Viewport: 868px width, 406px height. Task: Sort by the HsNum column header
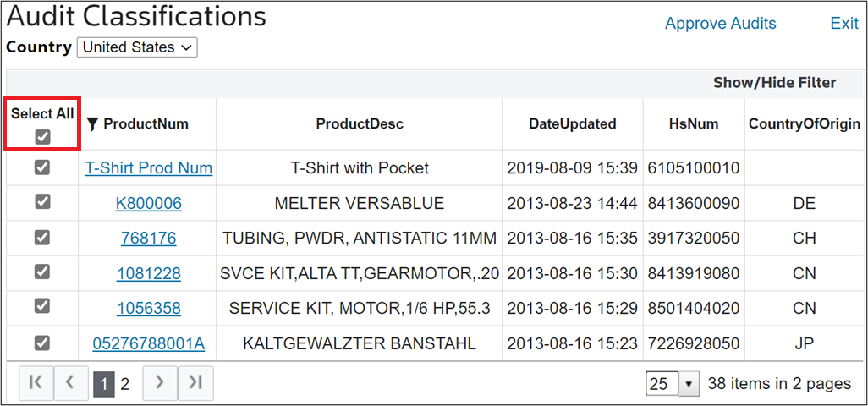pyautogui.click(x=694, y=124)
